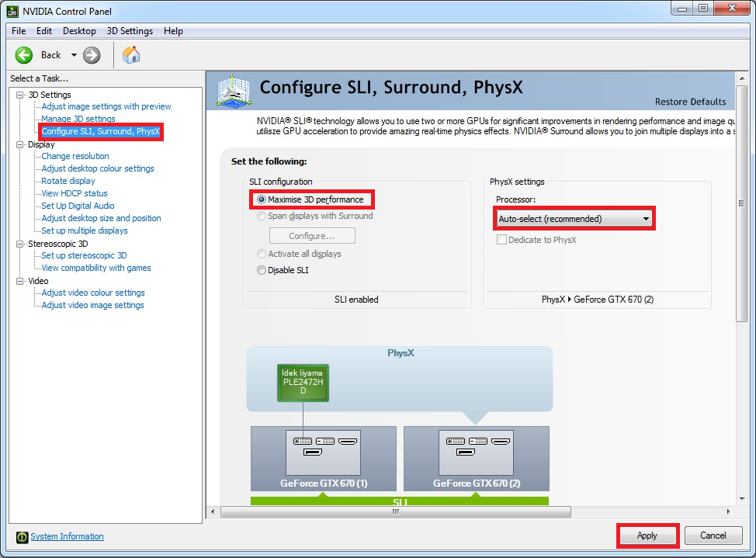This screenshot has height=558, width=756.
Task: Select the Disable SLI option
Action: (x=262, y=270)
